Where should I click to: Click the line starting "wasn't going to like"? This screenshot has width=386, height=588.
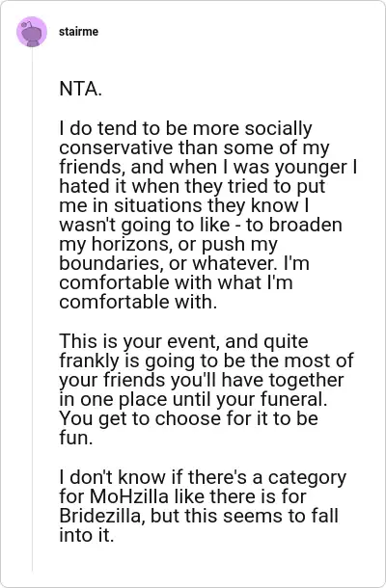[201, 225]
